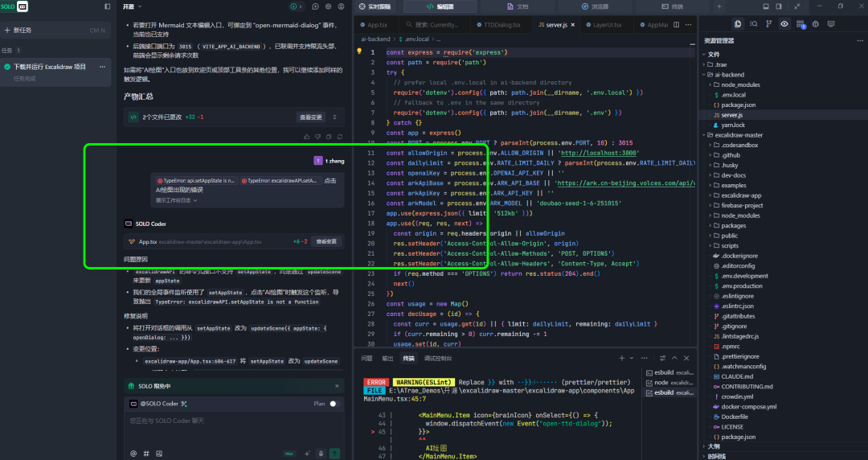Image resolution: width=868 pixels, height=460 pixels.
Task: Switch to the top 终端 terminal tab
Action: 672,6
